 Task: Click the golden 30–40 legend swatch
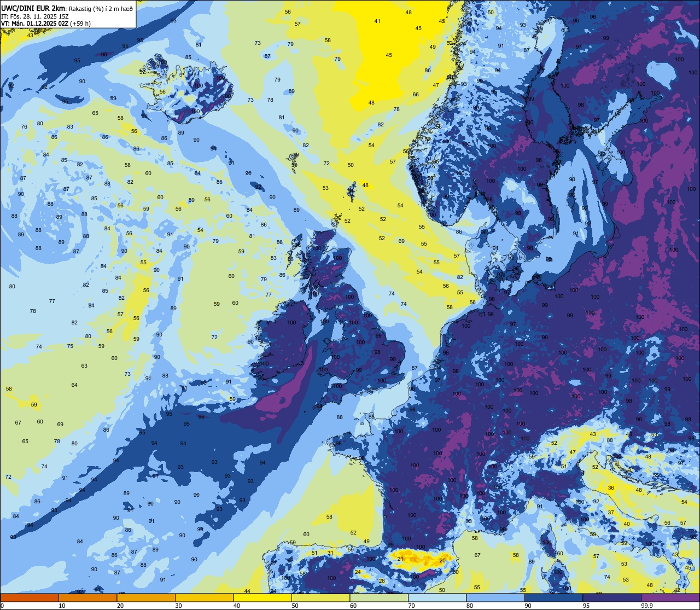204,598
